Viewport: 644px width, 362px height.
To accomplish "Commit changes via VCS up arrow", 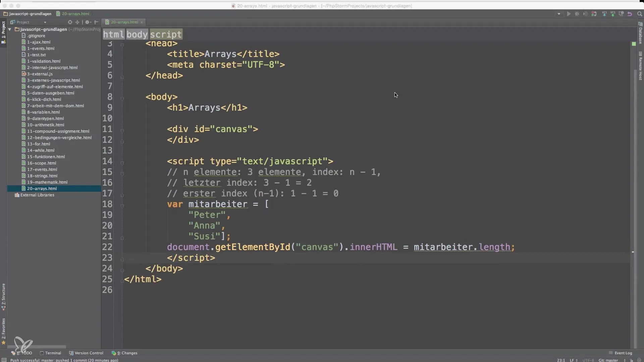I will point(613,14).
